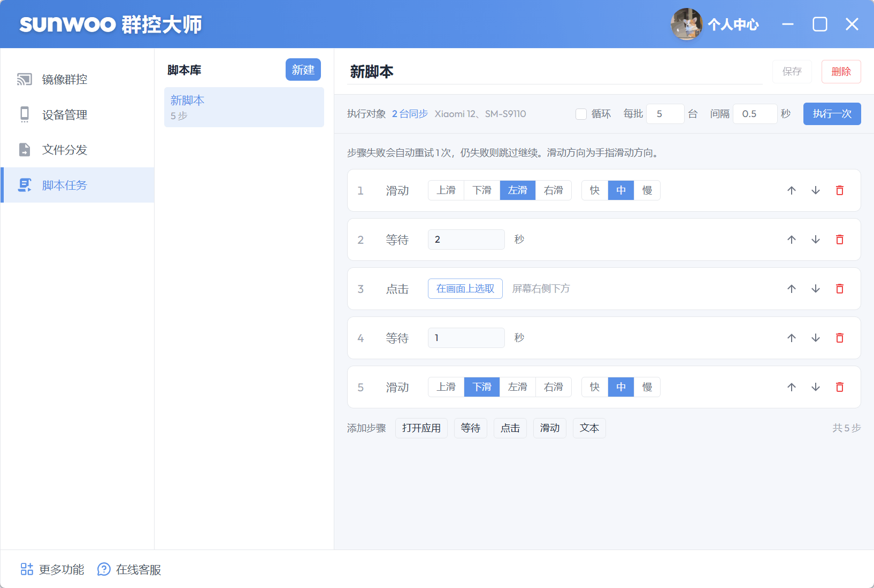The width and height of the screenshot is (874, 588).
Task: Open 个人中心 via the user avatar
Action: 687,24
